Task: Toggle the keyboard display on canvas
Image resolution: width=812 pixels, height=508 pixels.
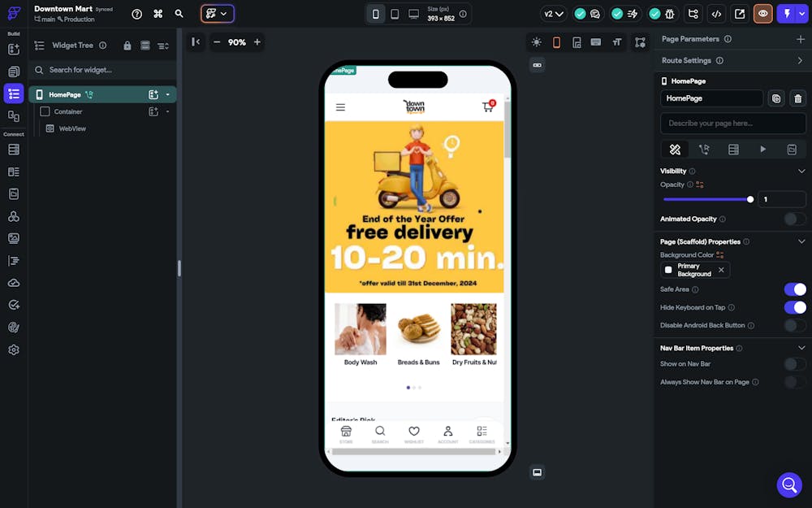Action: click(x=596, y=42)
